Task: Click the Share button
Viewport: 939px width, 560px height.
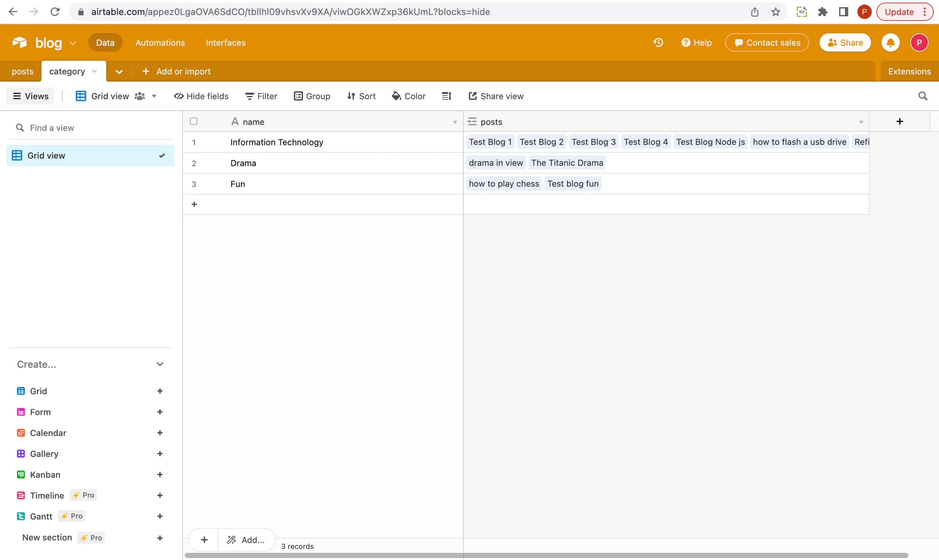Action: click(845, 42)
